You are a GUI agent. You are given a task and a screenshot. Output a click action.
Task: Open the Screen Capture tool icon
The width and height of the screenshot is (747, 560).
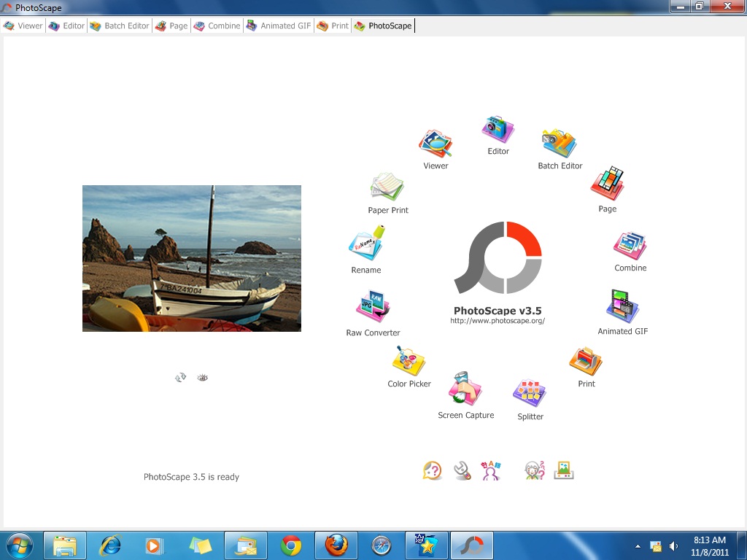(465, 389)
